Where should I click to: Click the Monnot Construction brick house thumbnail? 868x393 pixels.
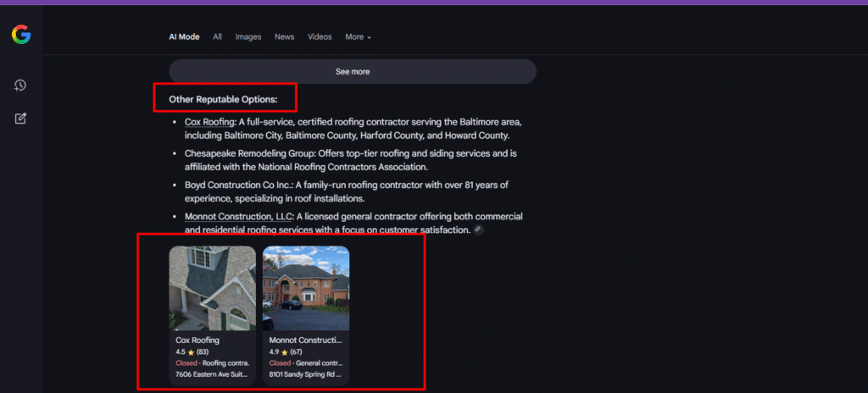click(306, 288)
